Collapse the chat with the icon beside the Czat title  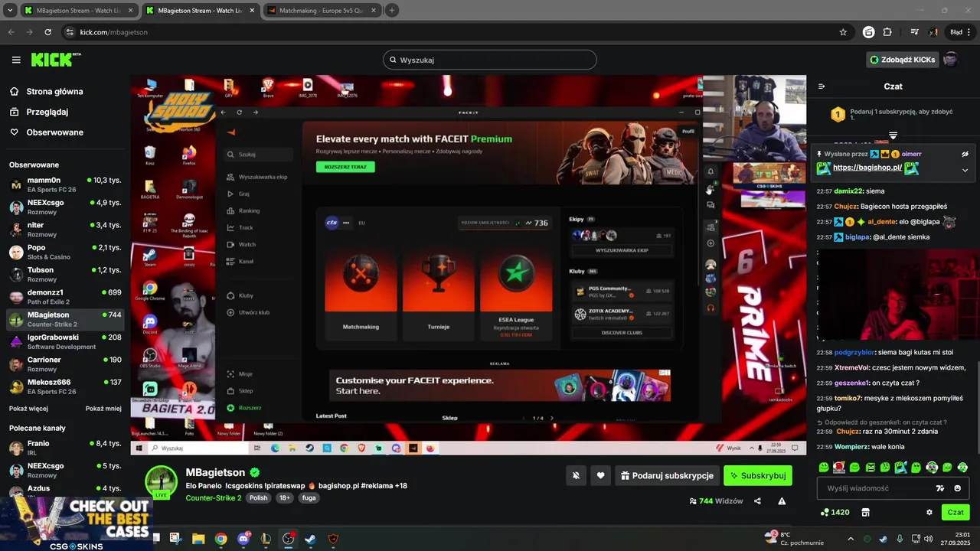822,86
